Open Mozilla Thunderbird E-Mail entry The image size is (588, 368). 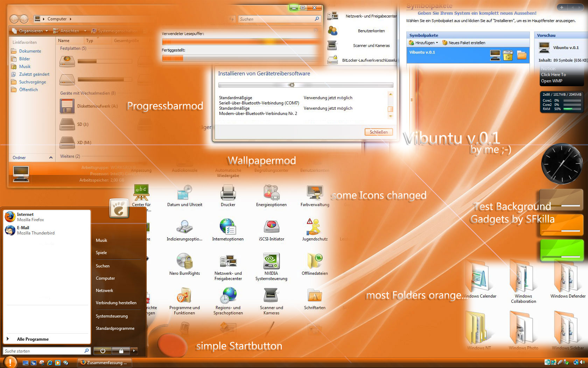[x=47, y=230]
